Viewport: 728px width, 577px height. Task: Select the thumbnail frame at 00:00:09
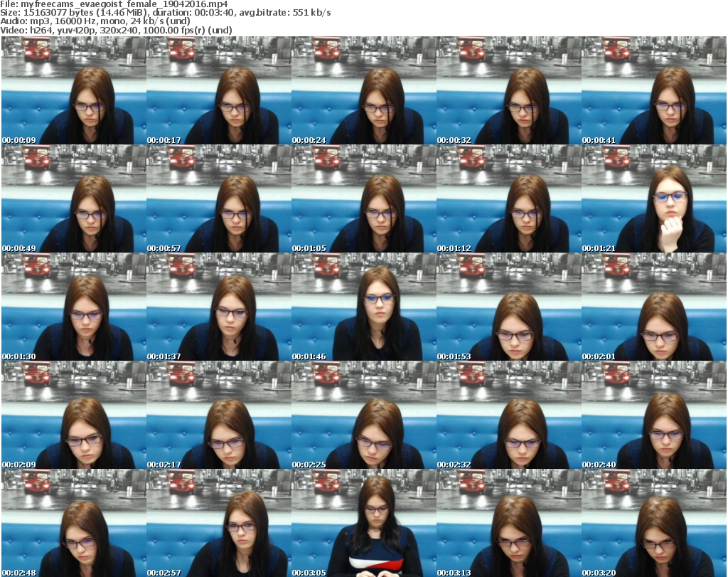tap(73, 90)
